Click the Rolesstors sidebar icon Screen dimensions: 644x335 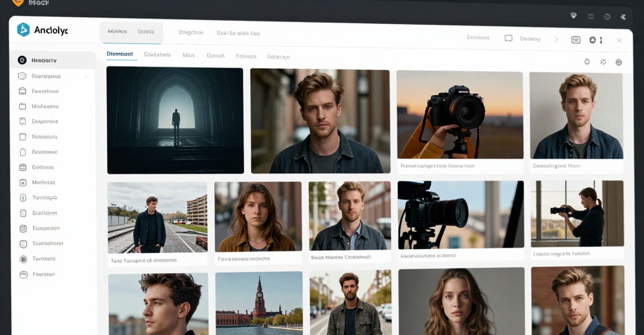pos(23,137)
